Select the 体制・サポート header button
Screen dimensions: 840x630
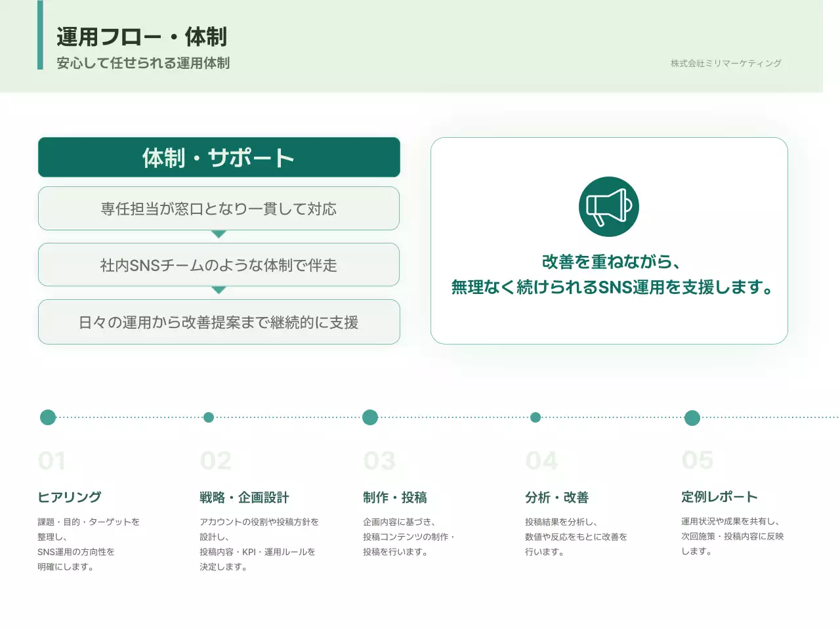click(x=219, y=157)
